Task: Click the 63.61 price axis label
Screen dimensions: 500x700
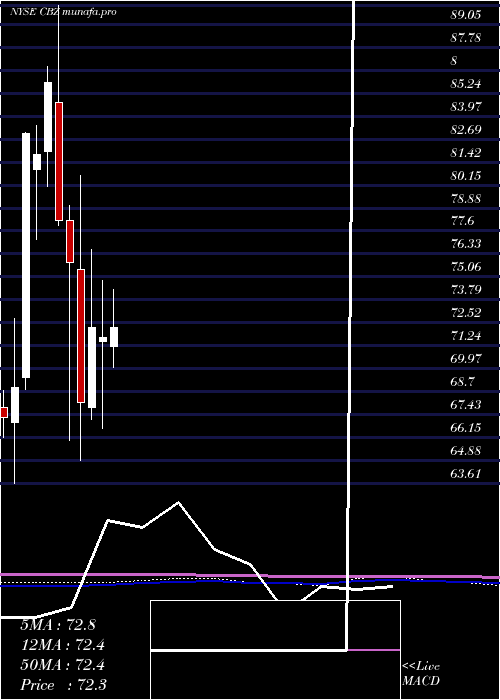Action: click(x=466, y=473)
